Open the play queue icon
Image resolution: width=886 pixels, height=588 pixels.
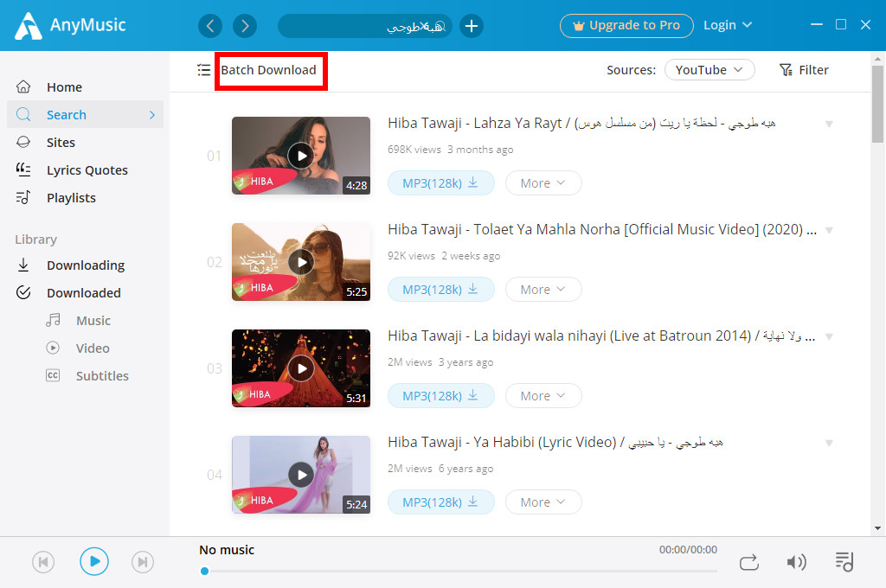[844, 562]
